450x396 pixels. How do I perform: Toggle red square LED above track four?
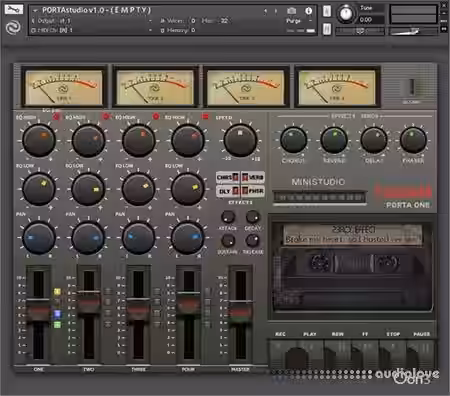(205, 116)
